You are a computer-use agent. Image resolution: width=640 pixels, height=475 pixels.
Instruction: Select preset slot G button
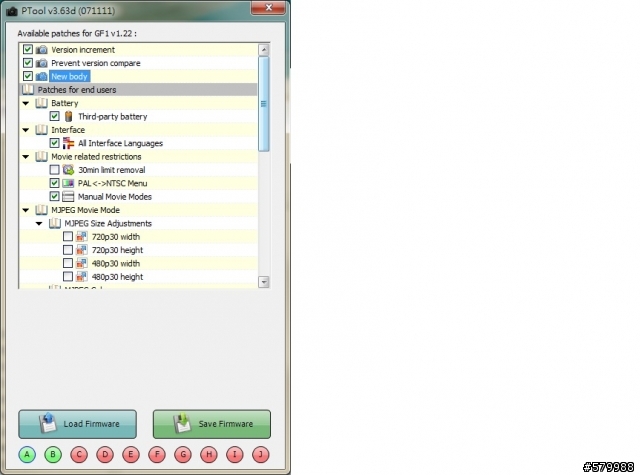(183, 455)
